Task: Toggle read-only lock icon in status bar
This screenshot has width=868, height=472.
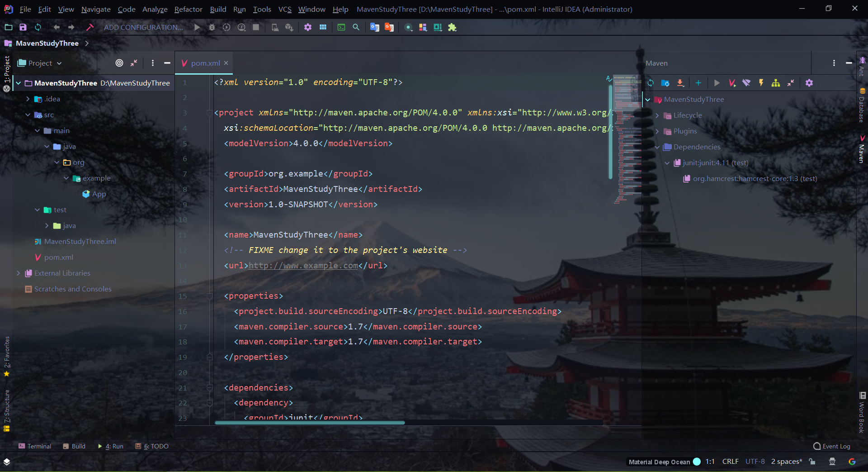Action: pos(812,462)
